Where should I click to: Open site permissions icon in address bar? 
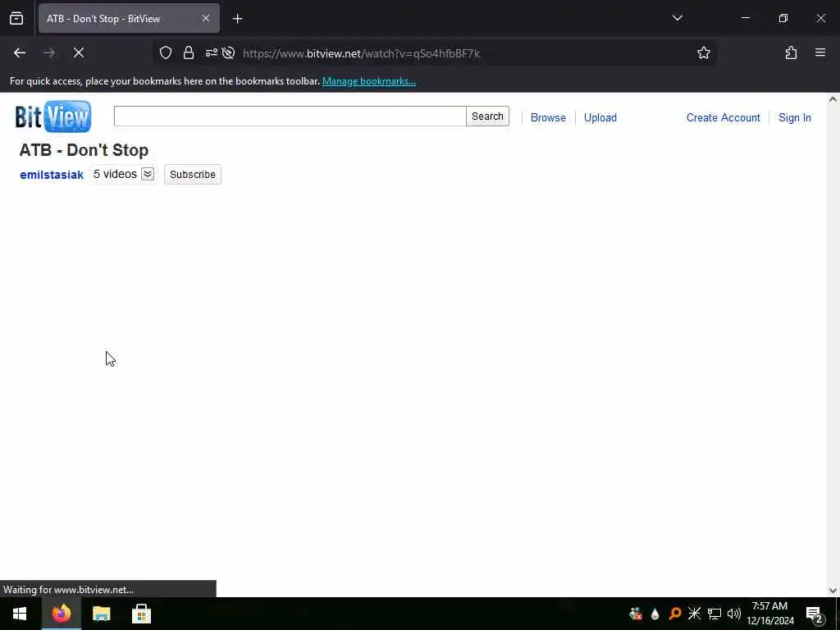pos(212,53)
